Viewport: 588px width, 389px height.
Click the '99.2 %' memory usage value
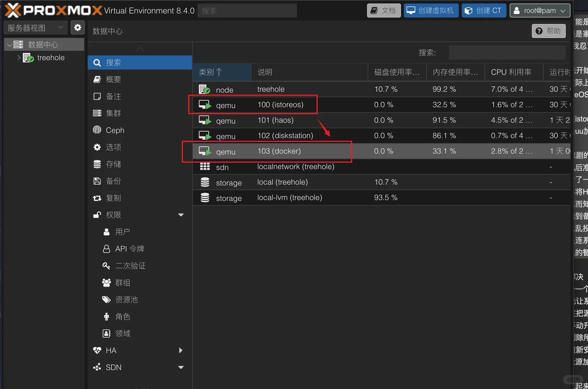pyautogui.click(x=444, y=89)
